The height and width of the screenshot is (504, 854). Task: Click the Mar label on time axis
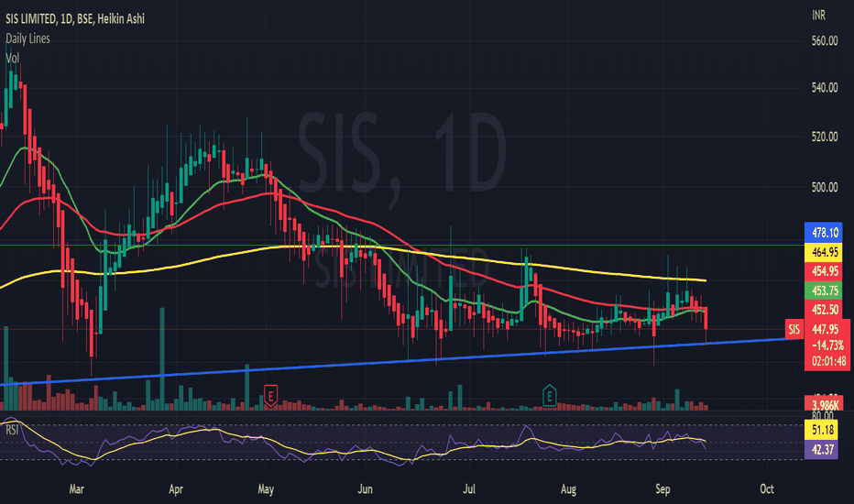click(x=76, y=488)
